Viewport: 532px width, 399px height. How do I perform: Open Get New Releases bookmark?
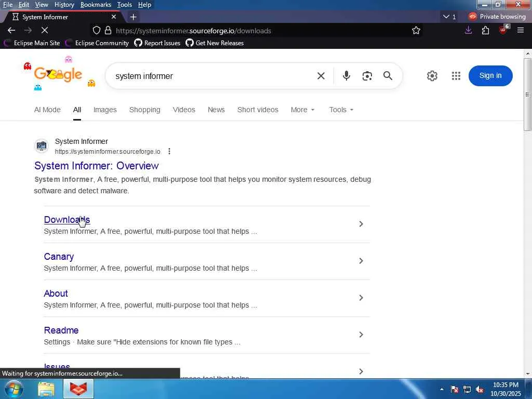[x=215, y=43]
